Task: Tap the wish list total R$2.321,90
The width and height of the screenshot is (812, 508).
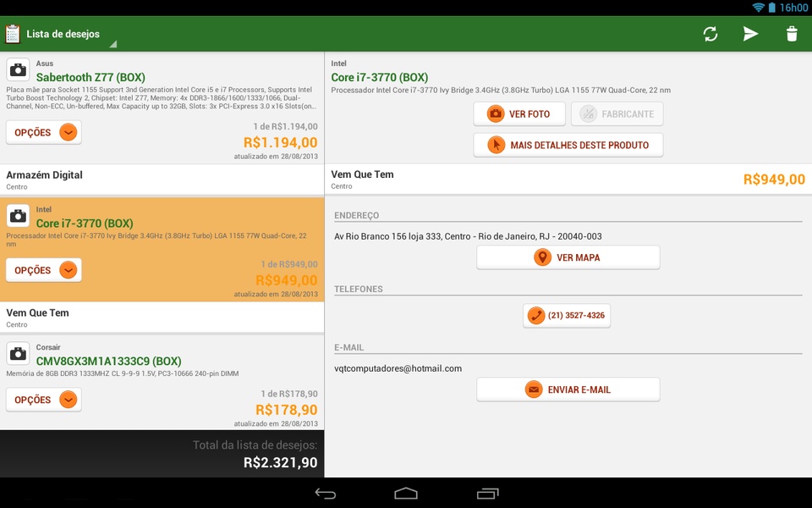Action: [280, 462]
